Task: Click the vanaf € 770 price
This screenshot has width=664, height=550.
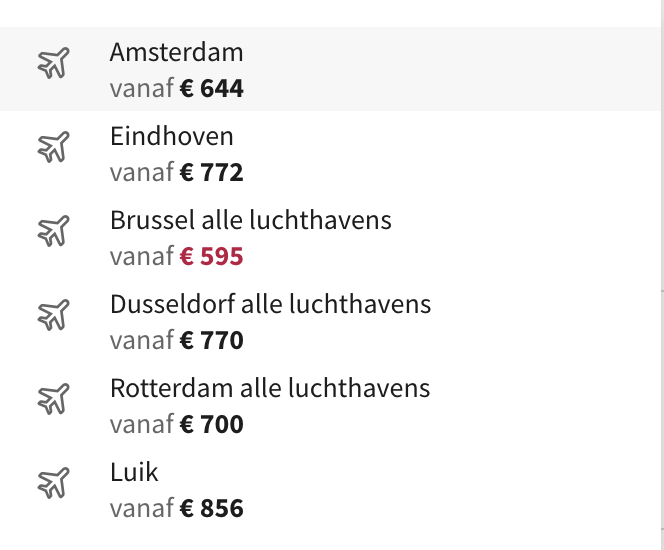Action: pyautogui.click(x=177, y=340)
